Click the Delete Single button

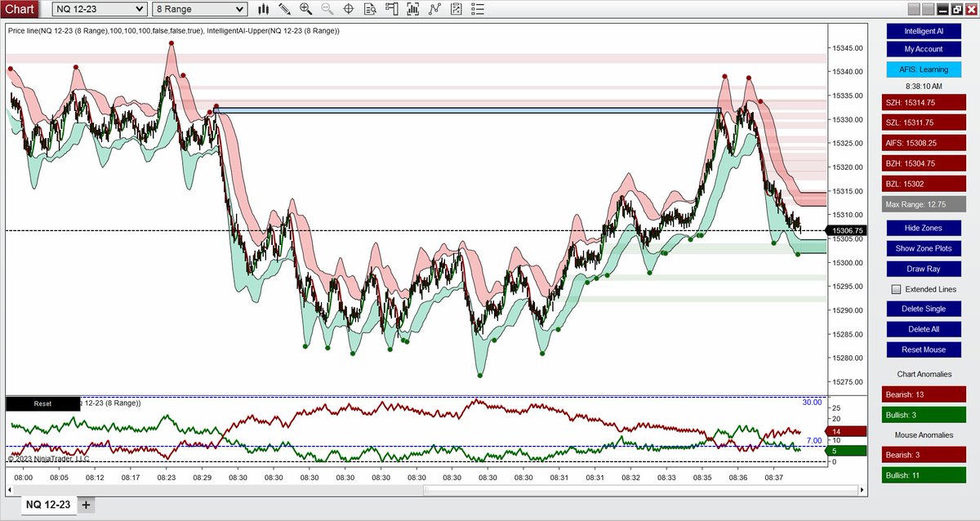pos(924,309)
